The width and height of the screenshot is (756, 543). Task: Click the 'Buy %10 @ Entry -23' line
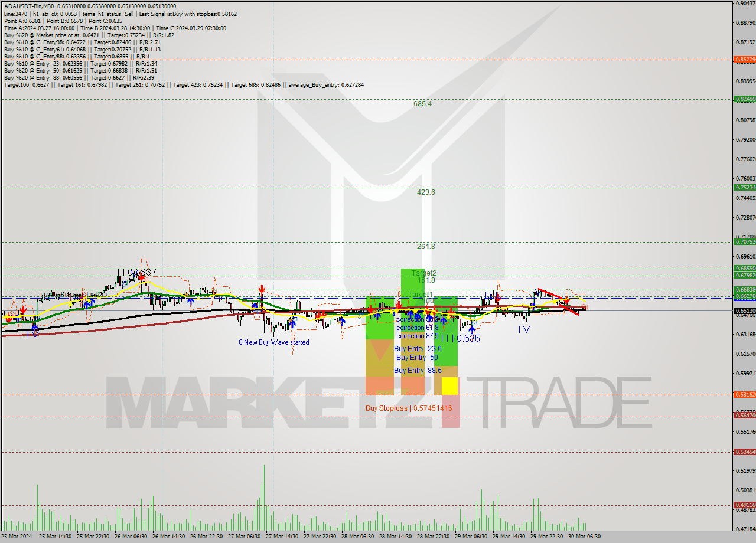coord(80,63)
